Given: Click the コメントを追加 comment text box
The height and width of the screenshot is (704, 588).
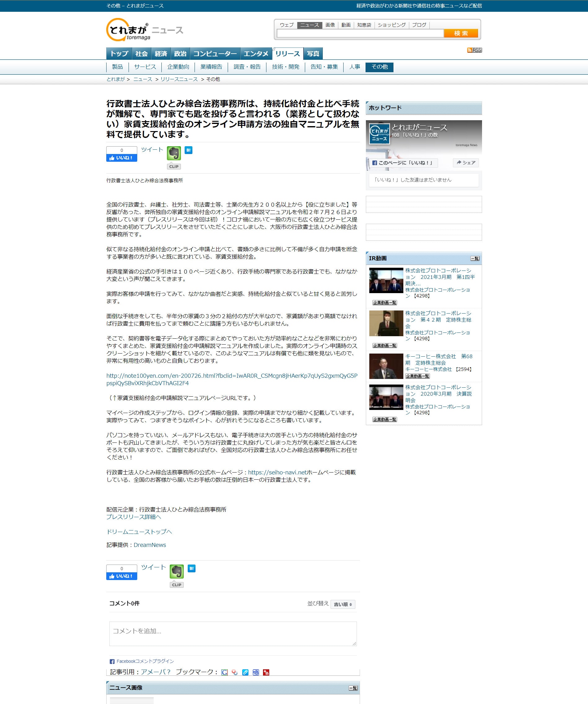Looking at the screenshot, I should (x=233, y=634).
